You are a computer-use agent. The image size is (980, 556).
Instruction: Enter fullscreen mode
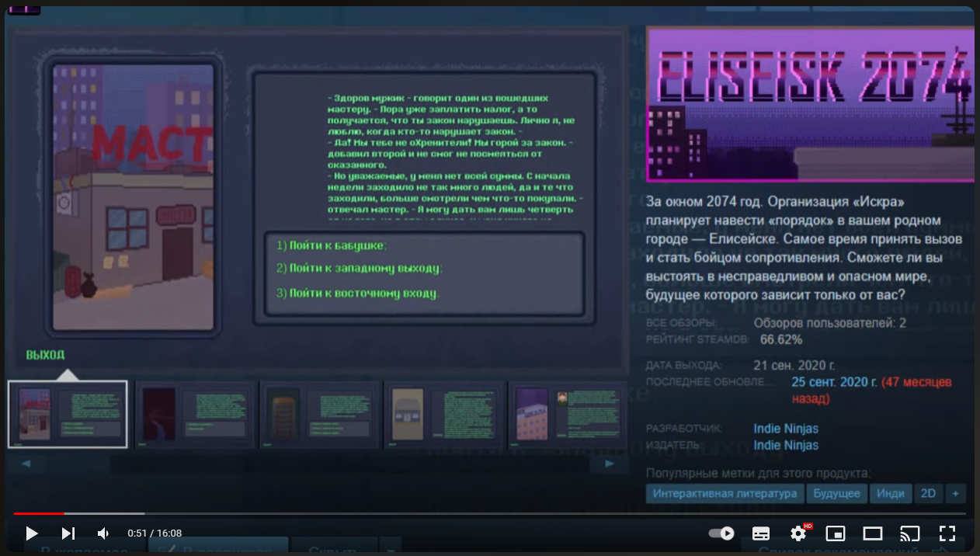coord(947,533)
